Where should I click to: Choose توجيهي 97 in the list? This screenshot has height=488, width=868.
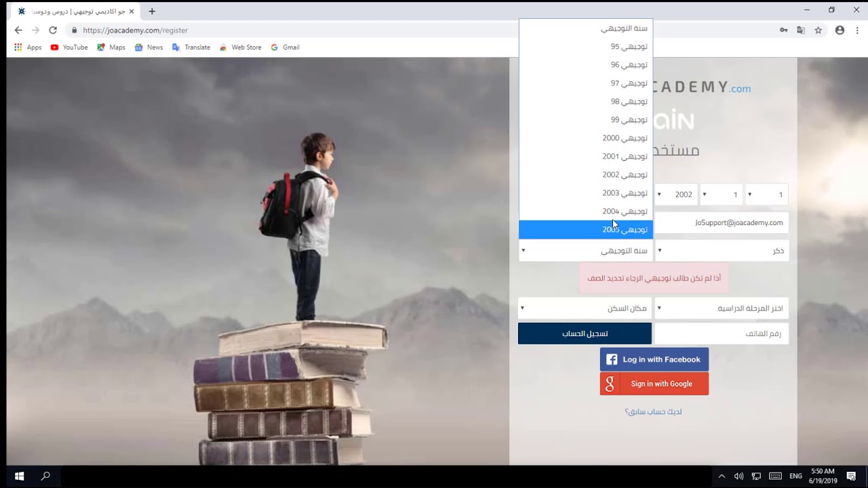pyautogui.click(x=586, y=83)
